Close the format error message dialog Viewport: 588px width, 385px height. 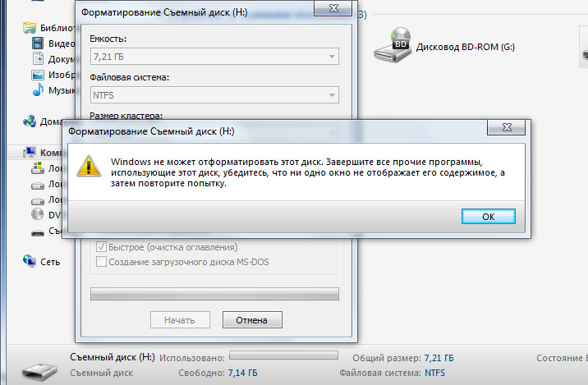coord(506,127)
